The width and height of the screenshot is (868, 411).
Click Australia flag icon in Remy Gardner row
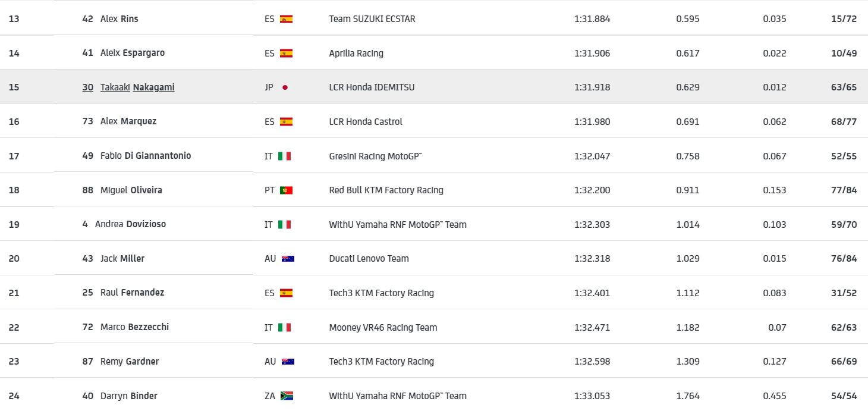[x=288, y=362]
